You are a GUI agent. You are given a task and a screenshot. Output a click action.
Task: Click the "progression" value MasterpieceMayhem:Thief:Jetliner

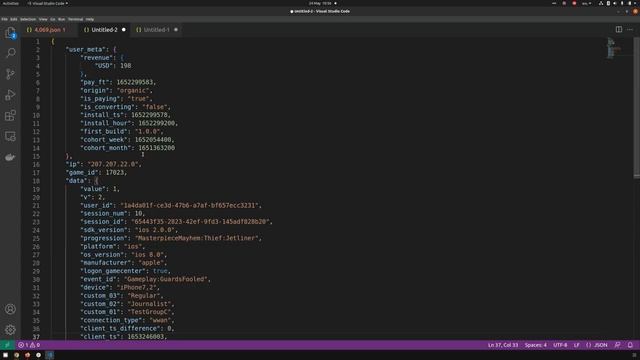coord(197,238)
